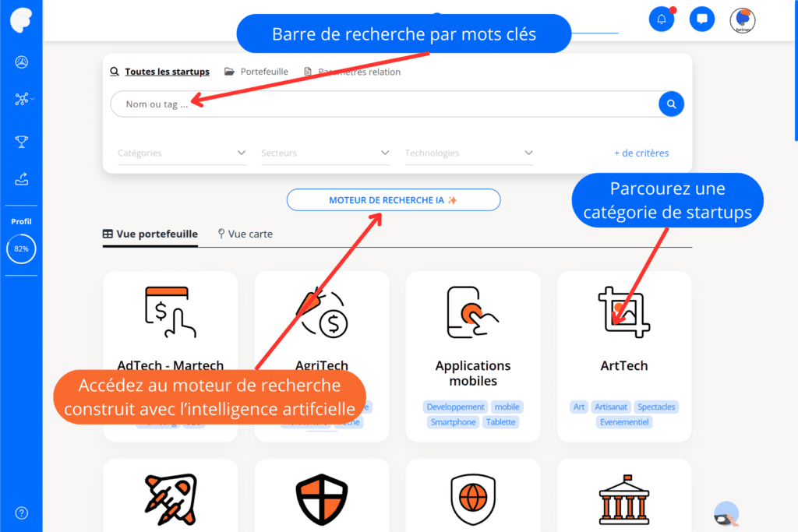Screen dimensions: 798x532
Task: Click the Nom ou tag search field
Action: (384, 104)
